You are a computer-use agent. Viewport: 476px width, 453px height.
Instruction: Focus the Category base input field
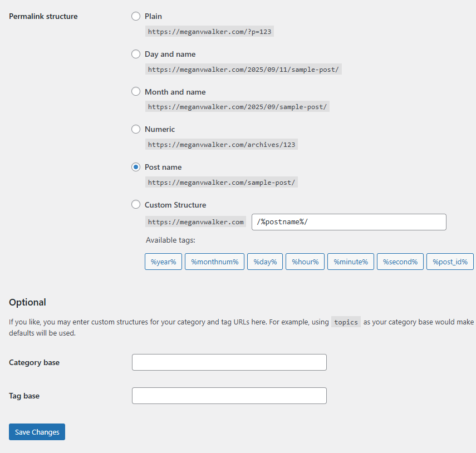(229, 362)
